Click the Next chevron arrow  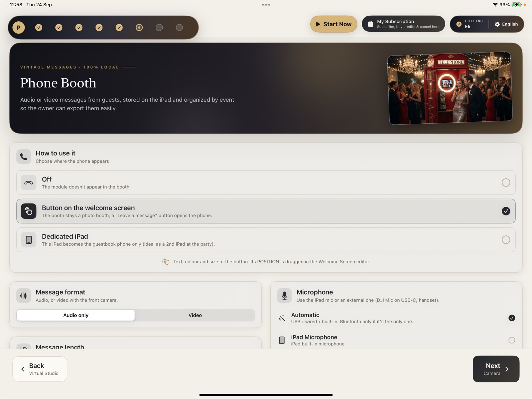click(x=507, y=369)
